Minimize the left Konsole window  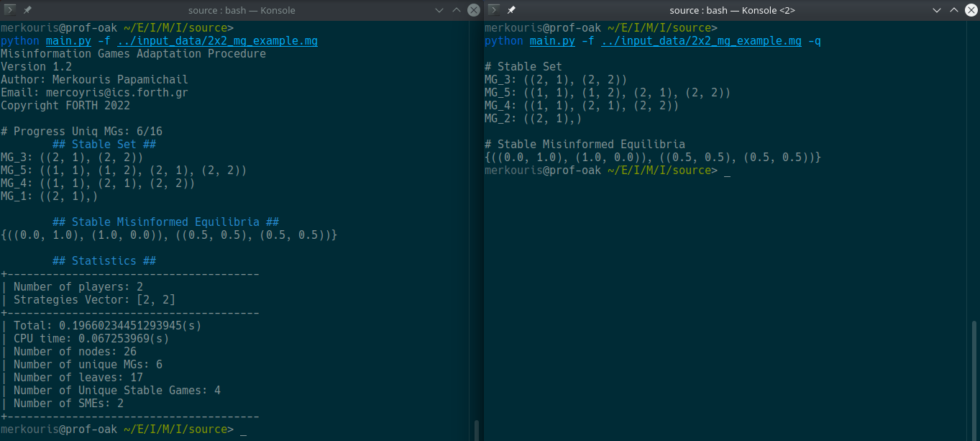pos(440,10)
